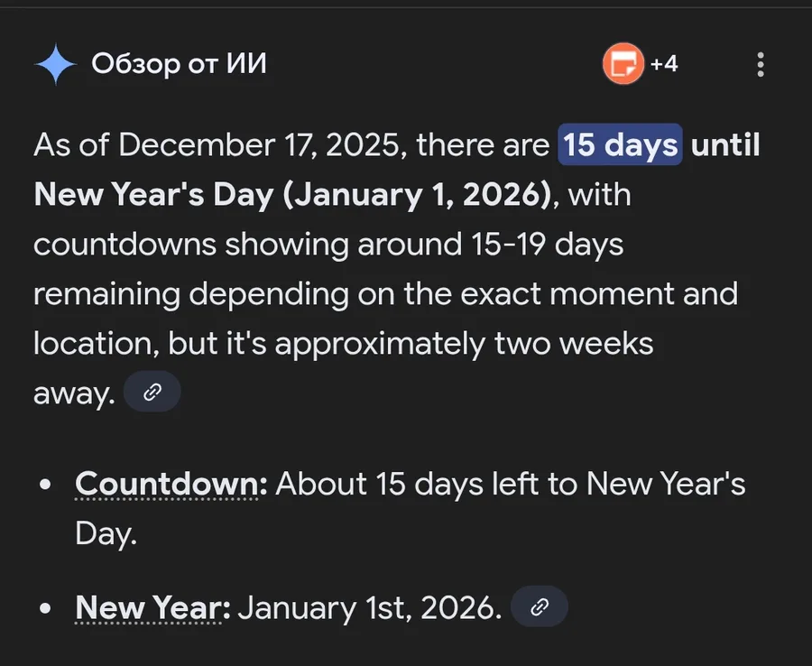812x666 pixels.
Task: Open the three-dot more options menu
Action: pyautogui.click(x=761, y=64)
